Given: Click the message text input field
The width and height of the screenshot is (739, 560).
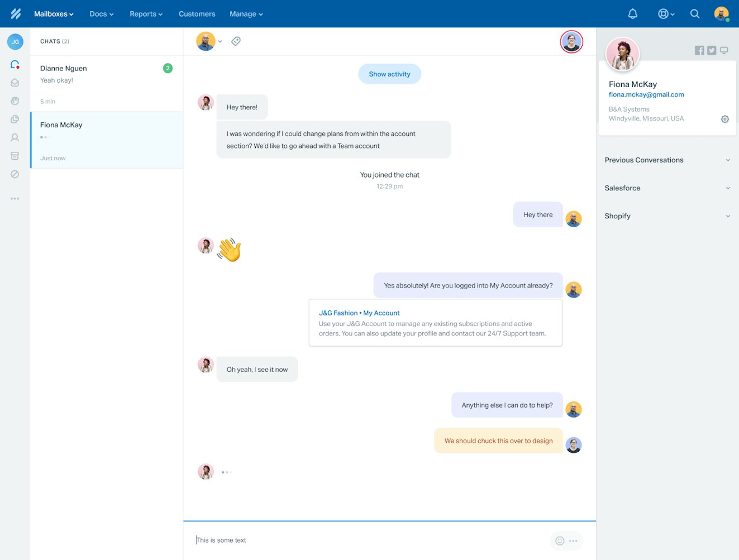Looking at the screenshot, I should pos(369,540).
